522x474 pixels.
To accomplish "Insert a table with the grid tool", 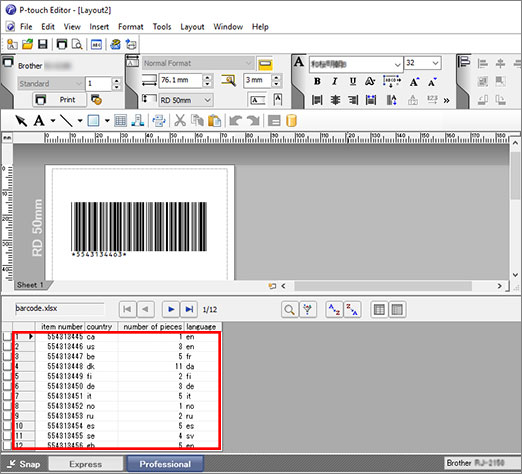I will tap(120, 121).
